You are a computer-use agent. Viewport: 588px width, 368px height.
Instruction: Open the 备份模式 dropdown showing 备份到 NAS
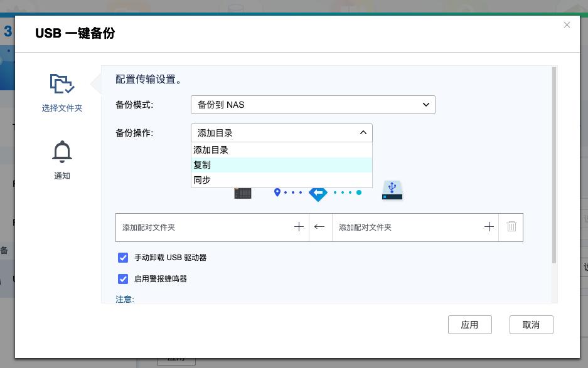click(x=313, y=105)
